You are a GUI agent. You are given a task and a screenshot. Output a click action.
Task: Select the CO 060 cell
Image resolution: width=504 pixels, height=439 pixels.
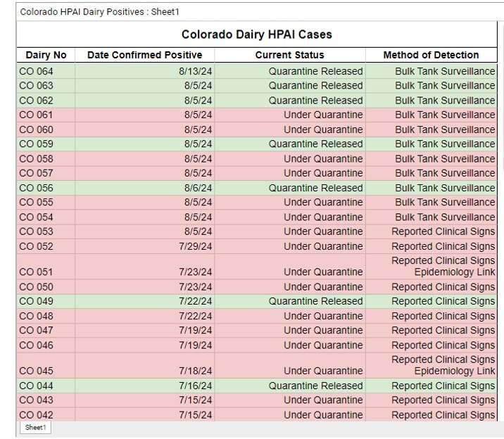coord(46,129)
